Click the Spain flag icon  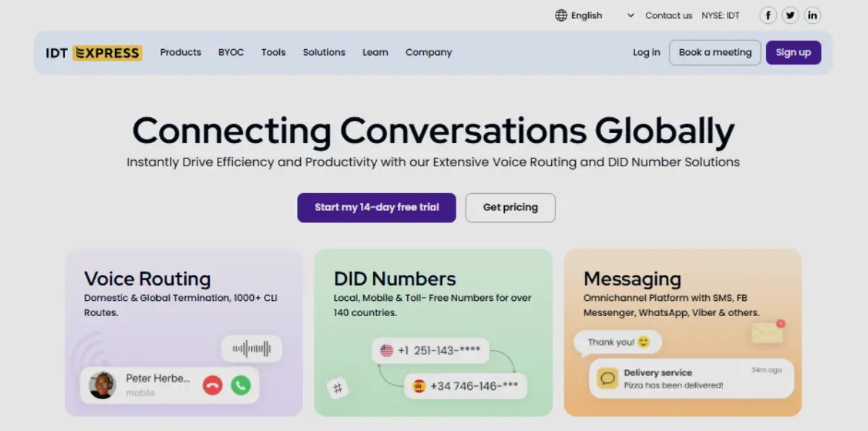[x=420, y=386]
